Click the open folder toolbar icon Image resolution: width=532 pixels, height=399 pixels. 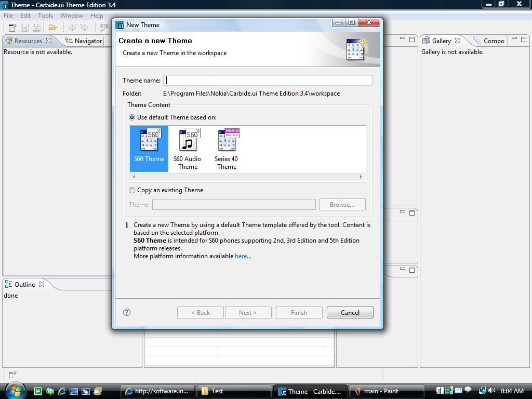point(52,28)
